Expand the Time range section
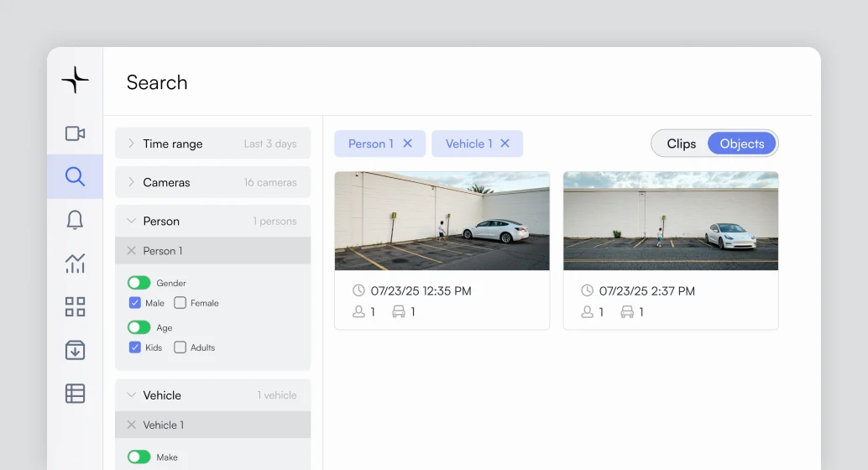The image size is (868, 470). point(212,144)
